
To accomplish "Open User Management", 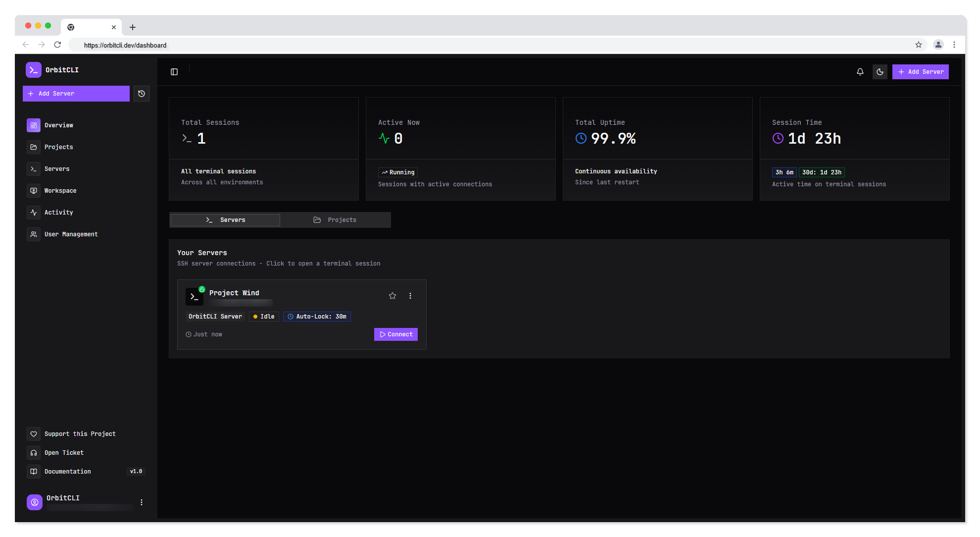I will (x=71, y=234).
